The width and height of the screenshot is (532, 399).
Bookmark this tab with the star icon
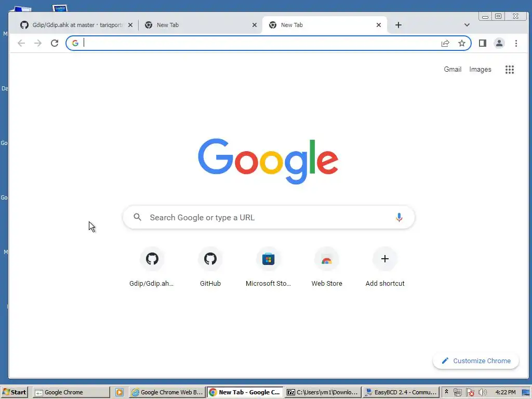point(462,43)
